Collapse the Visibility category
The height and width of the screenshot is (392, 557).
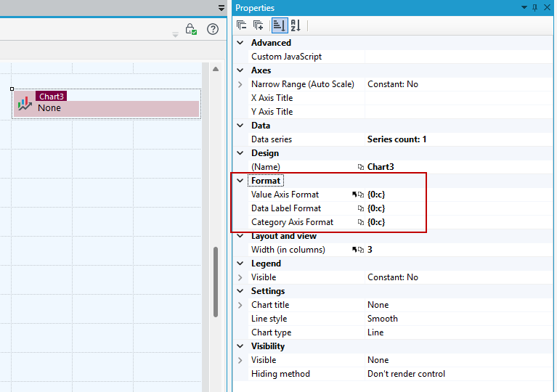(x=240, y=346)
